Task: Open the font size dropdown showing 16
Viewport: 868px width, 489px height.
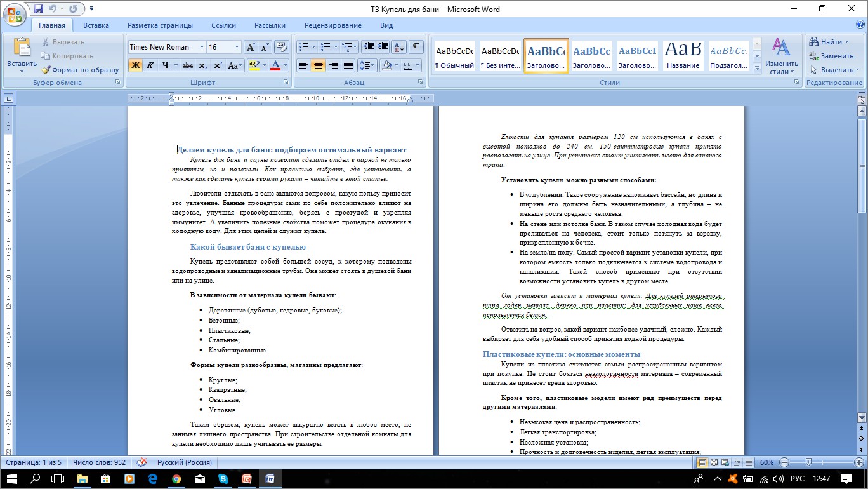Action: point(237,47)
